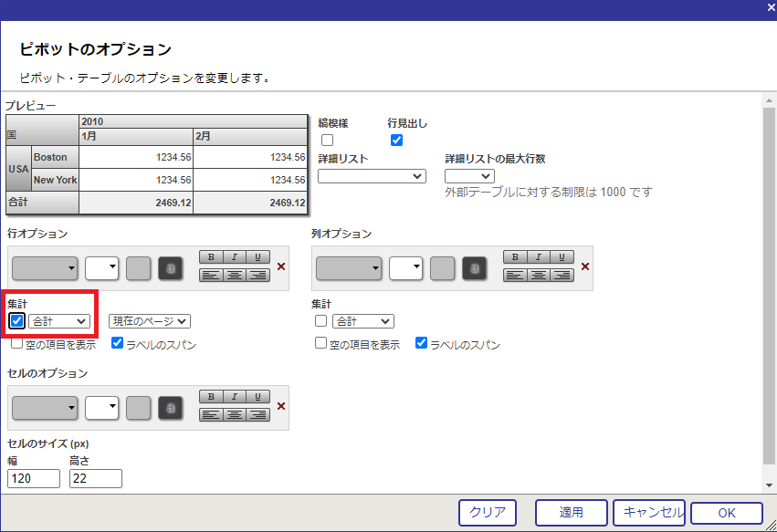777x532 pixels.
Task: Toggle underline in cell options toolbar
Action: (x=257, y=397)
